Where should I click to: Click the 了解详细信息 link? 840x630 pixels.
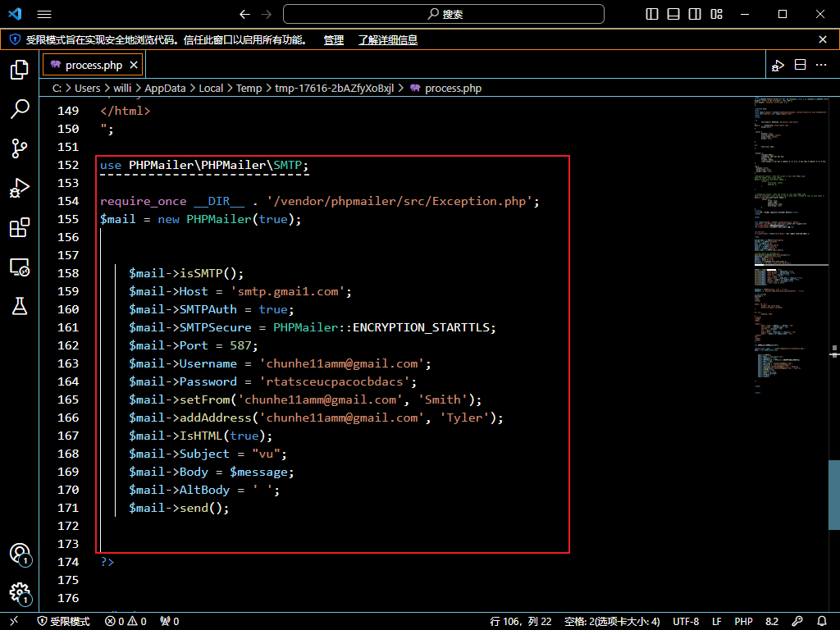point(387,39)
